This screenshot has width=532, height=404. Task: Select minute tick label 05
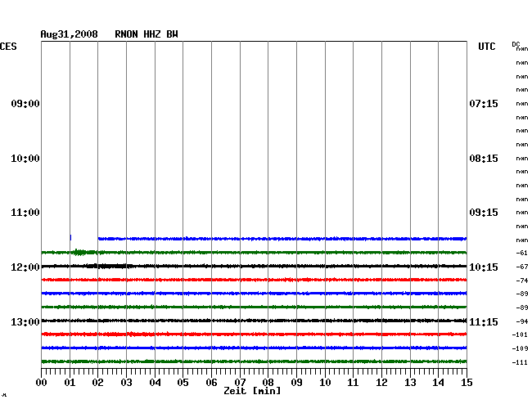(x=183, y=383)
